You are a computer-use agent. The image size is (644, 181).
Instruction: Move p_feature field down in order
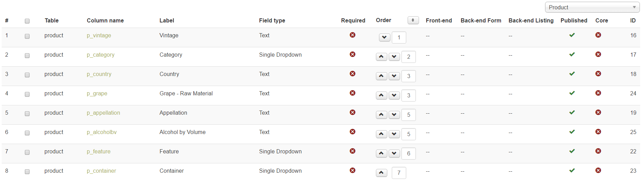pyautogui.click(x=394, y=153)
